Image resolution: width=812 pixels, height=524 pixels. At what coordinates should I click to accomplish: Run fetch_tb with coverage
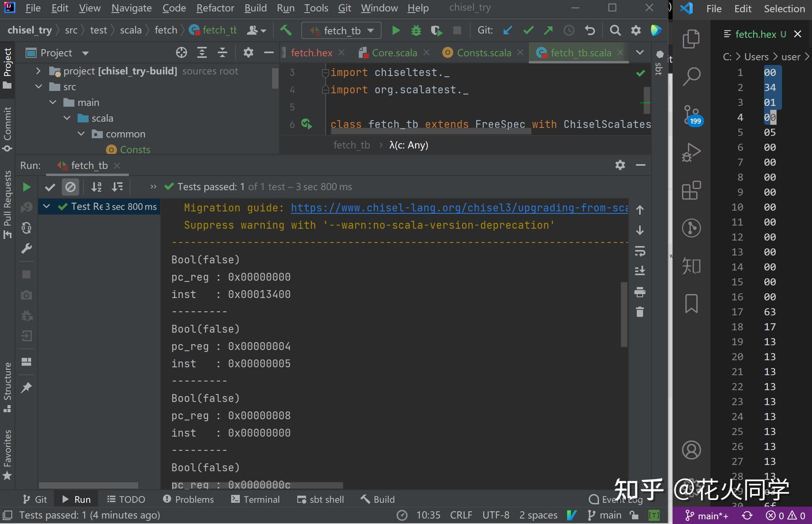tap(436, 30)
